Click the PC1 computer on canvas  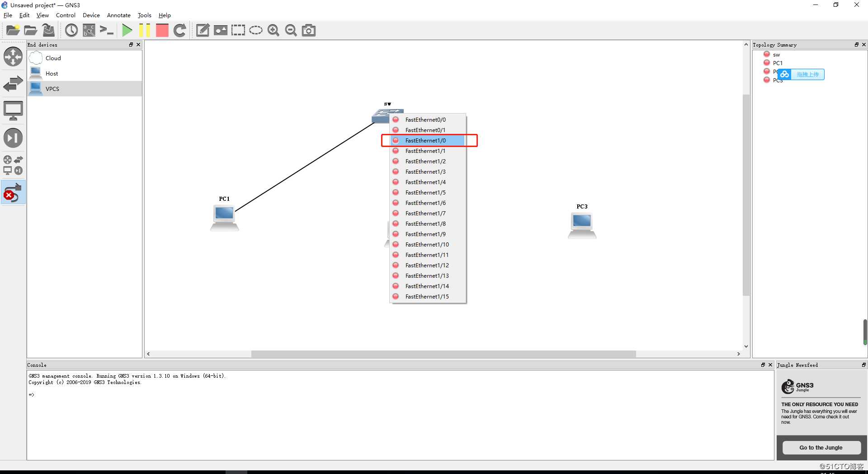click(225, 218)
